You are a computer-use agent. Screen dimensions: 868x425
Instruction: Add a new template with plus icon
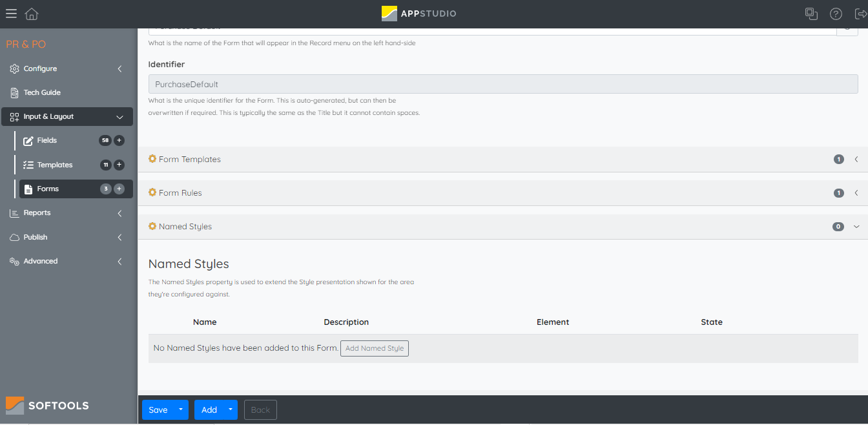click(119, 165)
